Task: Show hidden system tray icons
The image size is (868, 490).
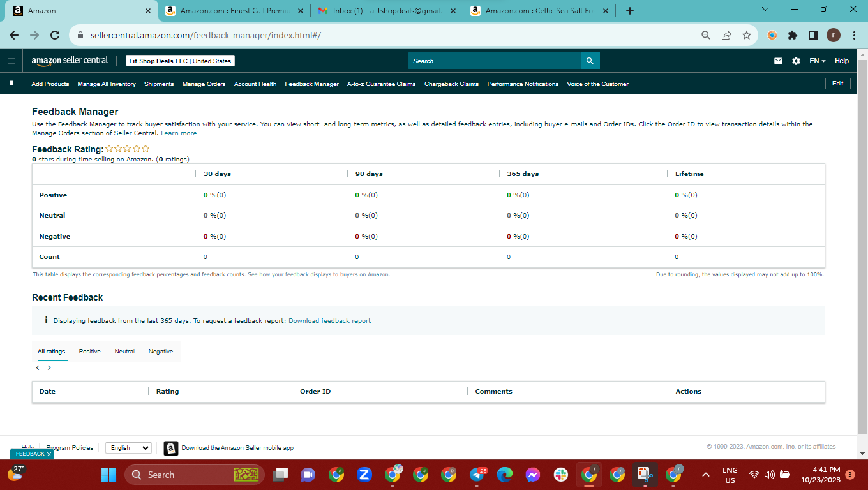Action: point(706,475)
